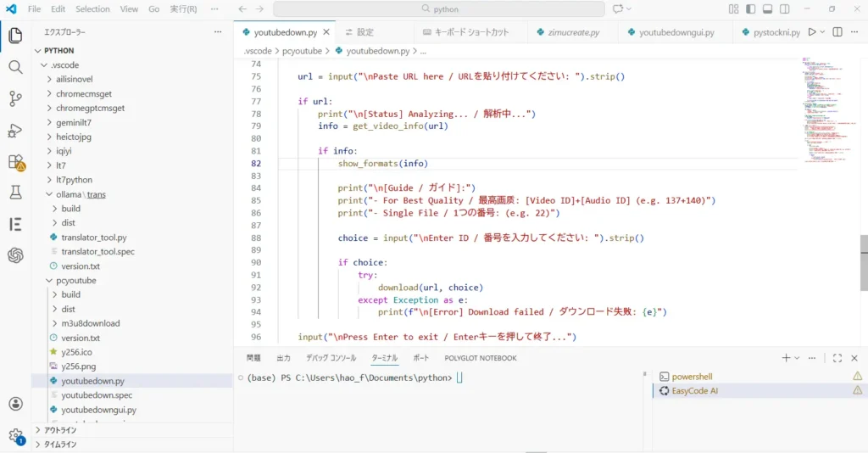Click the command center search box
Viewport: 868px width, 453px height.
coord(438,8)
